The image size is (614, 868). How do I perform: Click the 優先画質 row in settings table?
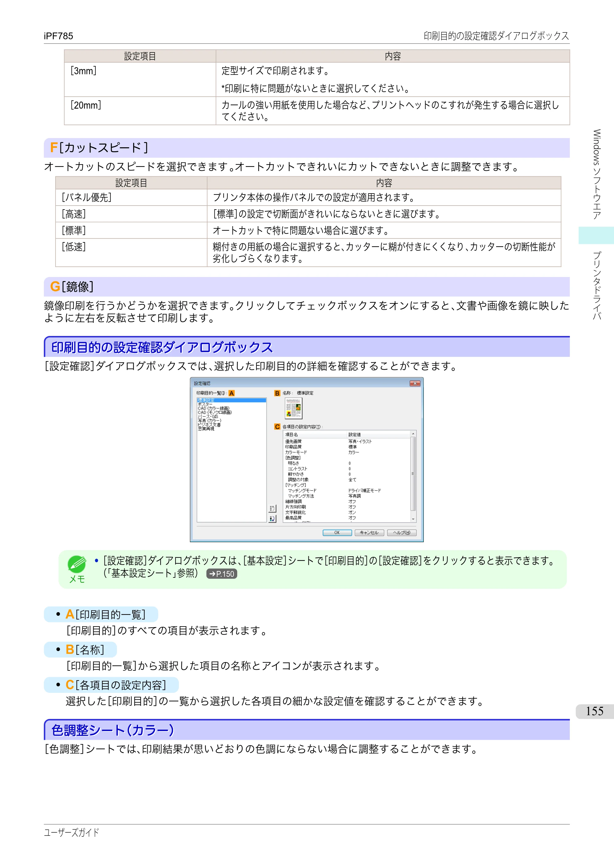click(347, 442)
